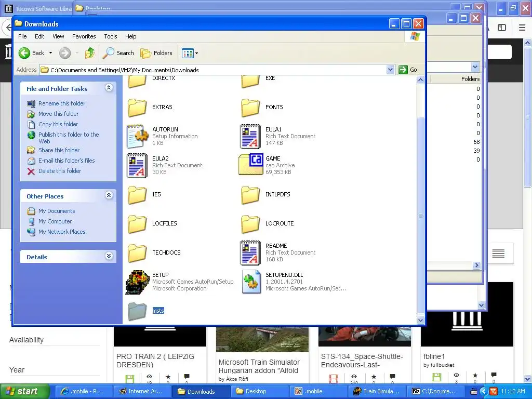Click Rename this folder
The image size is (532, 399).
pos(62,103)
